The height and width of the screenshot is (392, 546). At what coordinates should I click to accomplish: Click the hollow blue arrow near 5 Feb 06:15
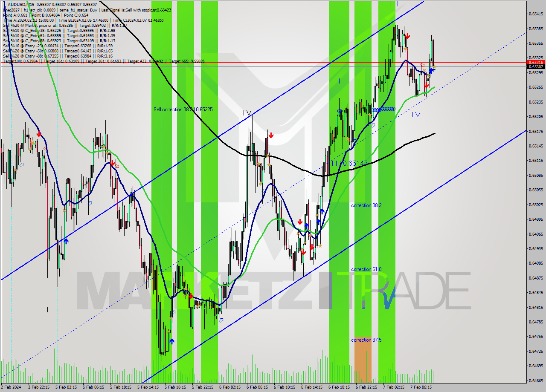[90, 204]
